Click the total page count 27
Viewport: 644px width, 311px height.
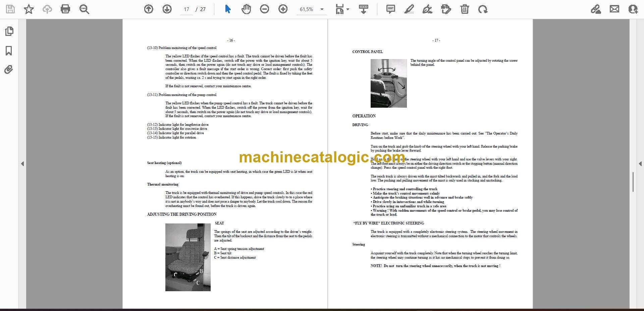click(203, 9)
